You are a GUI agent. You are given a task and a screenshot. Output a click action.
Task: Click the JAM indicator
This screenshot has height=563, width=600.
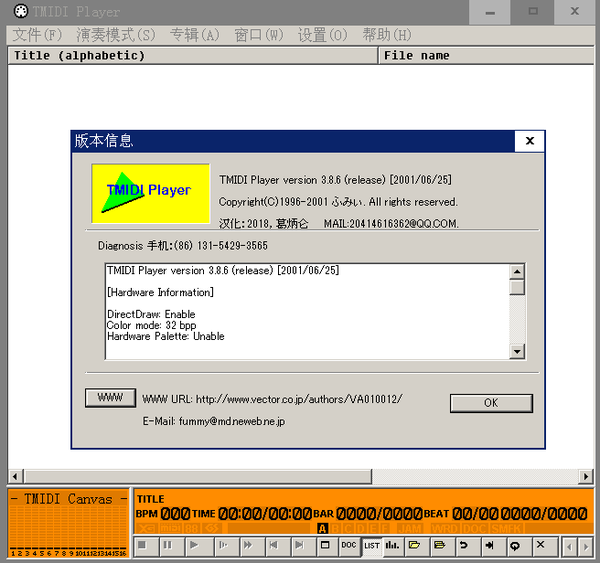coord(410,529)
